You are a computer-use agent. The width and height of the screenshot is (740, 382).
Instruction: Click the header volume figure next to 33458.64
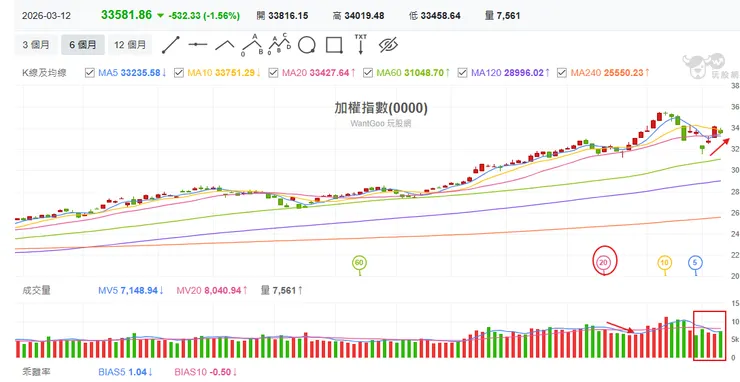coord(508,16)
